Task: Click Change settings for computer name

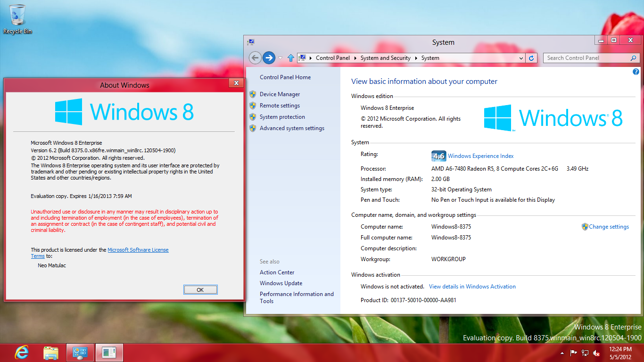Action: coord(609,227)
